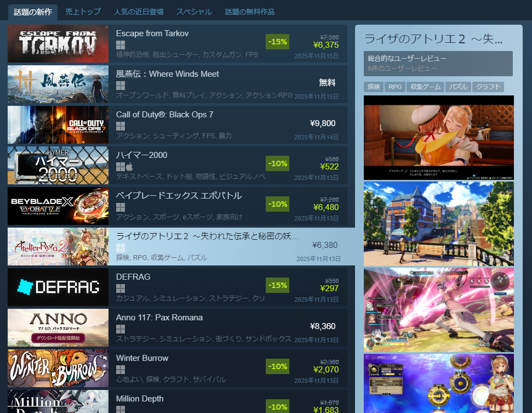Open the Beyblade X Evobattle capsule image
532x413 pixels.
pyautogui.click(x=58, y=206)
